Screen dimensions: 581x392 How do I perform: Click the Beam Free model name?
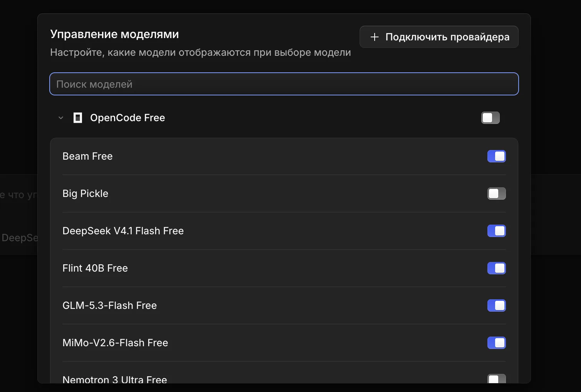pos(87,156)
